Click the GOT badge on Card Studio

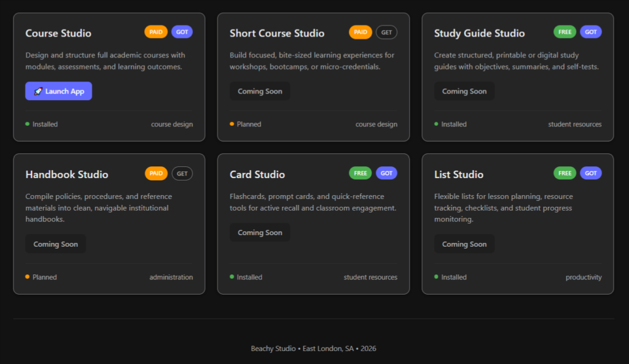point(386,174)
